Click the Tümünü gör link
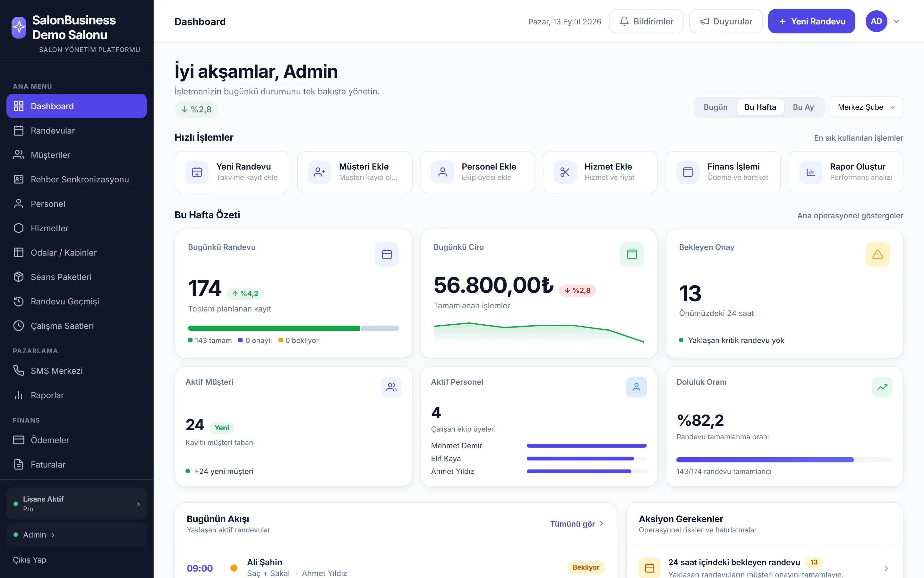924x578 pixels. pos(577,524)
